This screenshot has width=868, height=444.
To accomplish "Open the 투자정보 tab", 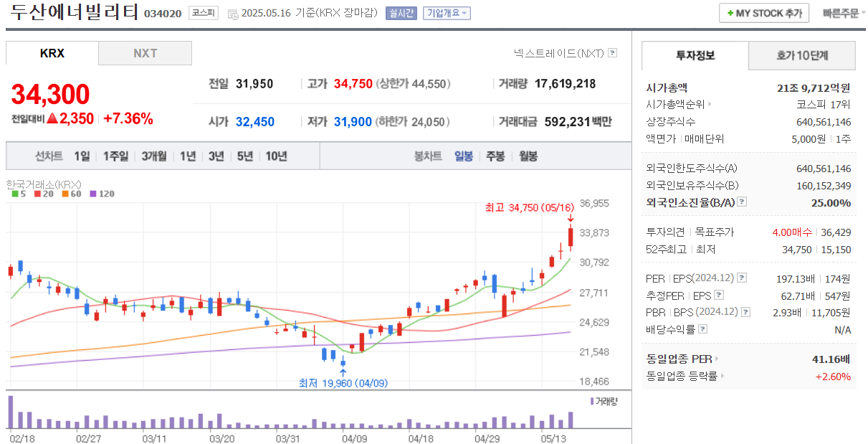I will 695,55.
